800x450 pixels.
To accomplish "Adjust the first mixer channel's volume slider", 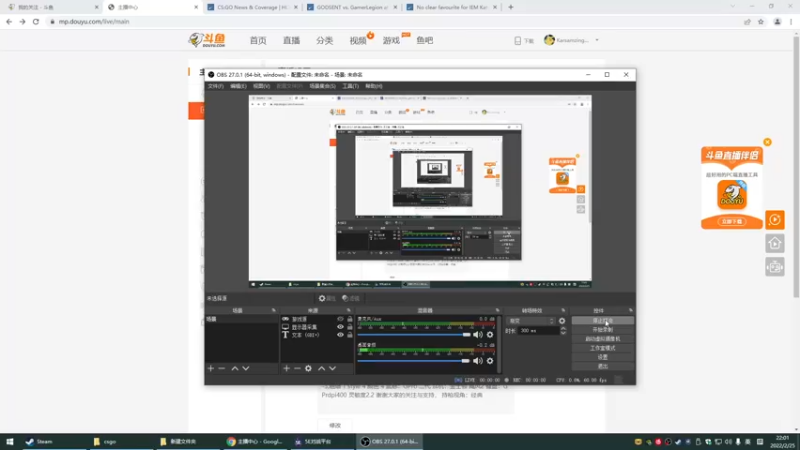I will (x=414, y=335).
